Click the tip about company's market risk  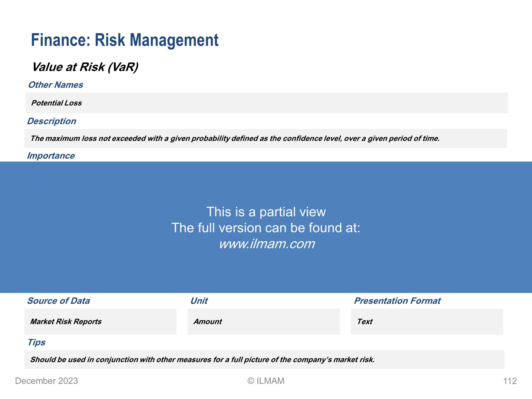click(x=202, y=360)
